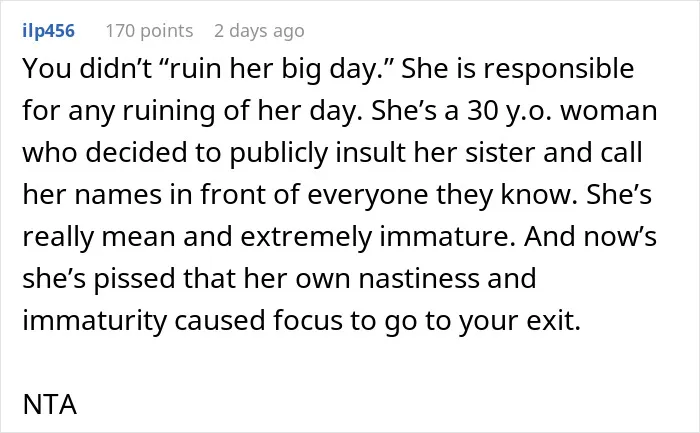Click the words 'really mean'
The height and width of the screenshot is (433, 700).
[x=99, y=237]
